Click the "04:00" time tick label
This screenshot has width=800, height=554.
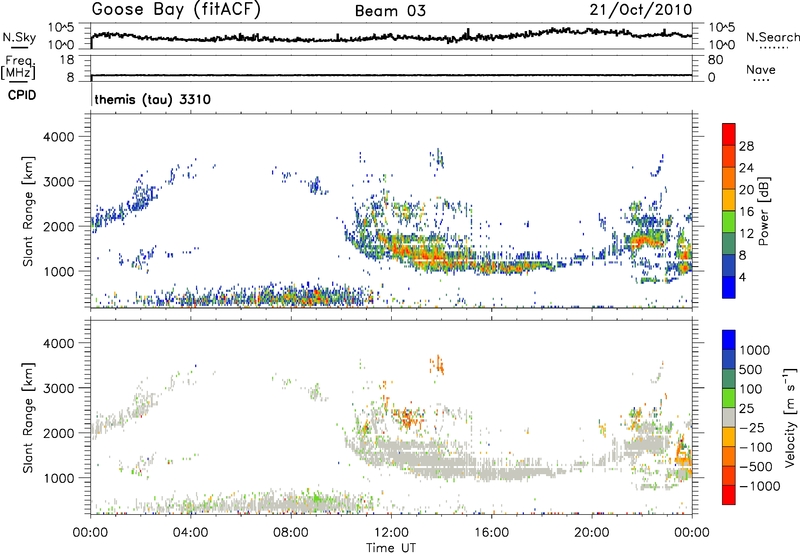point(190,533)
